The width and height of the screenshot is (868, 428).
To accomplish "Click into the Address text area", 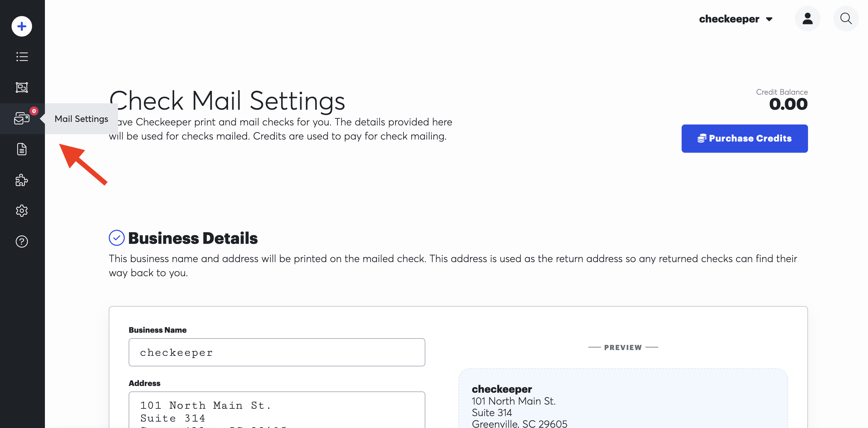I will point(277,411).
